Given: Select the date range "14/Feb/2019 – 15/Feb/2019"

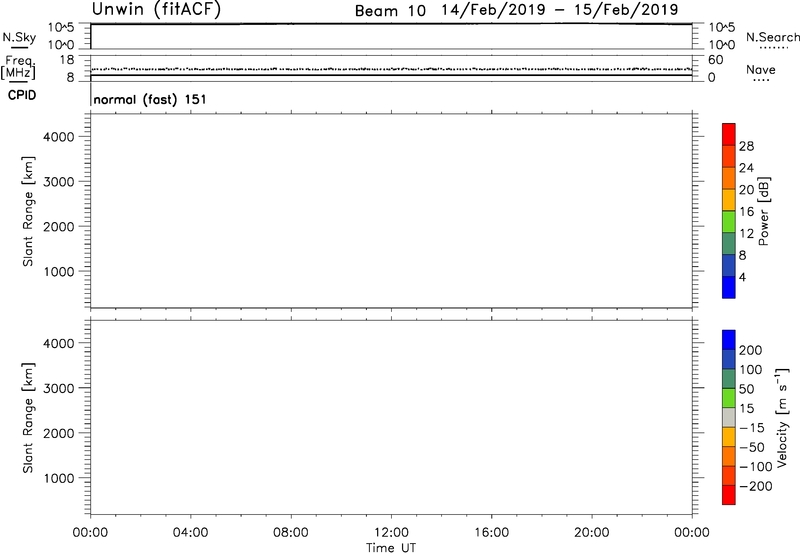Looking at the screenshot, I should [x=560, y=10].
